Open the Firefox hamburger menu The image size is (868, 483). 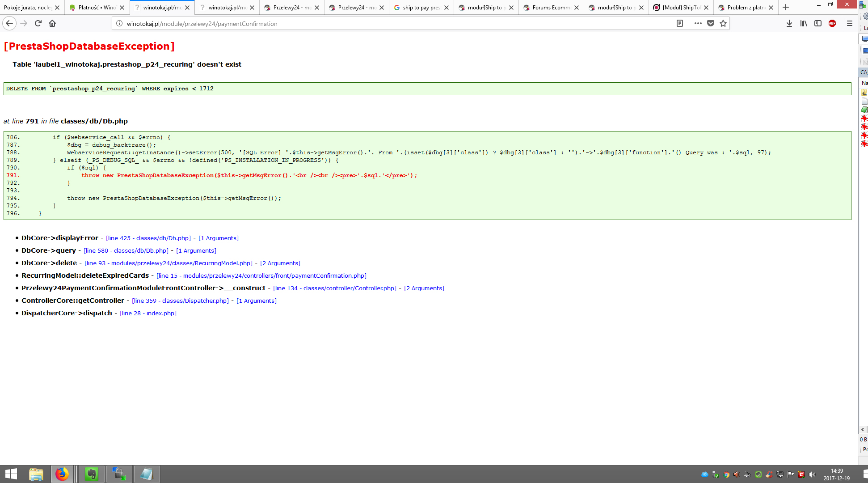[850, 23]
